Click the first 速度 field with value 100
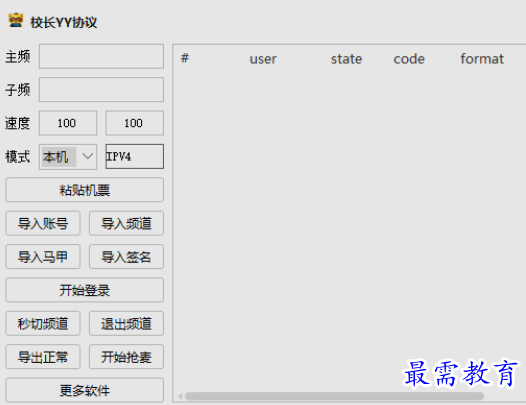526x405 pixels. click(x=68, y=123)
